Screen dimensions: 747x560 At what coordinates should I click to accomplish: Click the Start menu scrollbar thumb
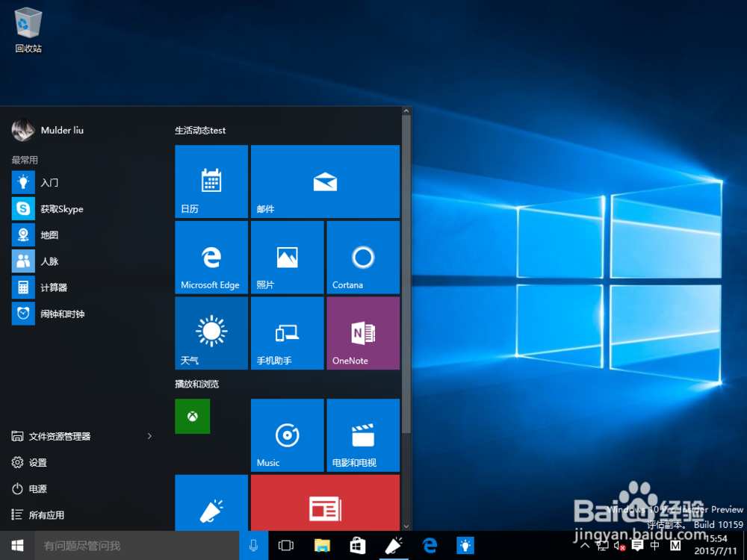[x=406, y=274]
